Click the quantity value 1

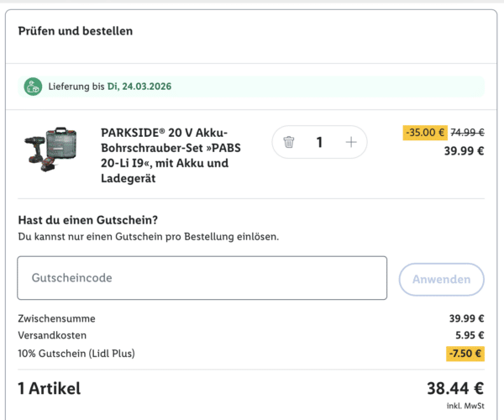point(319,142)
